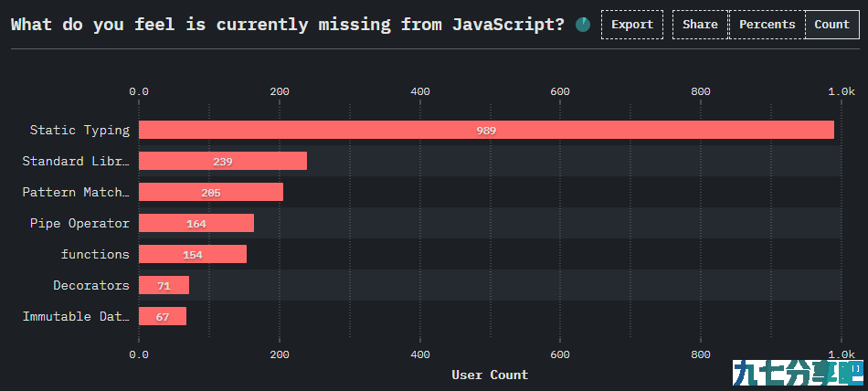Image resolution: width=868 pixels, height=391 pixels.
Task: Click the 'Immutable Dat…' axis label
Action: pos(76,316)
